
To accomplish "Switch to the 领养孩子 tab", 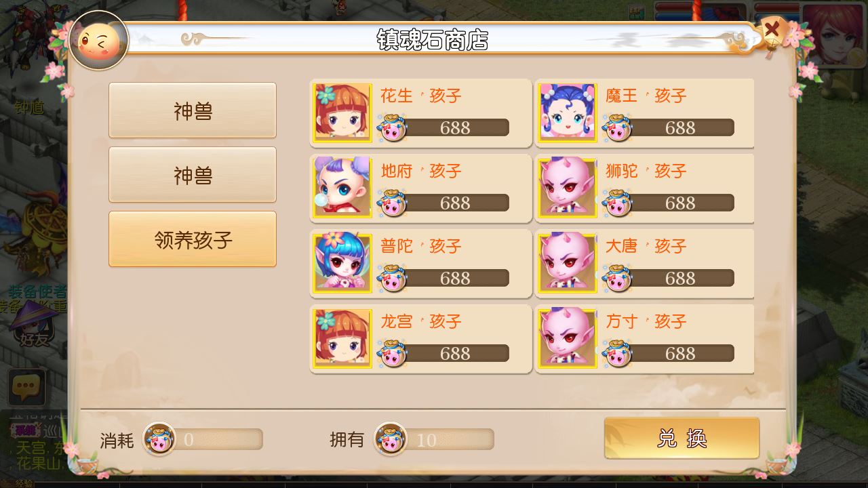I will pos(193,239).
